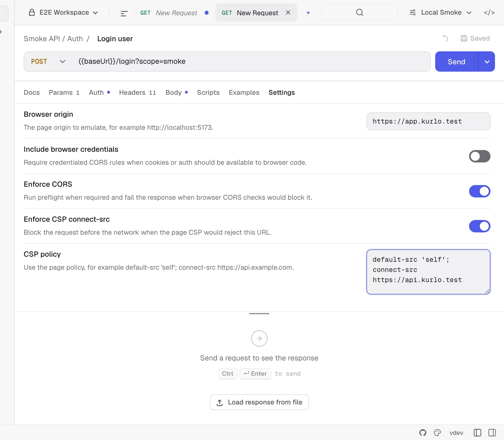Open the GitHub link icon
The image size is (504, 440).
pos(423,433)
